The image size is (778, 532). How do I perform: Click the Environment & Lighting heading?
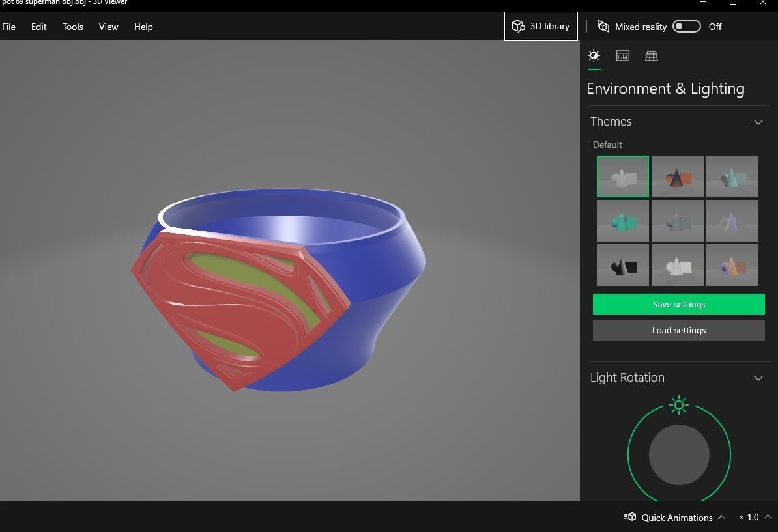click(x=665, y=89)
